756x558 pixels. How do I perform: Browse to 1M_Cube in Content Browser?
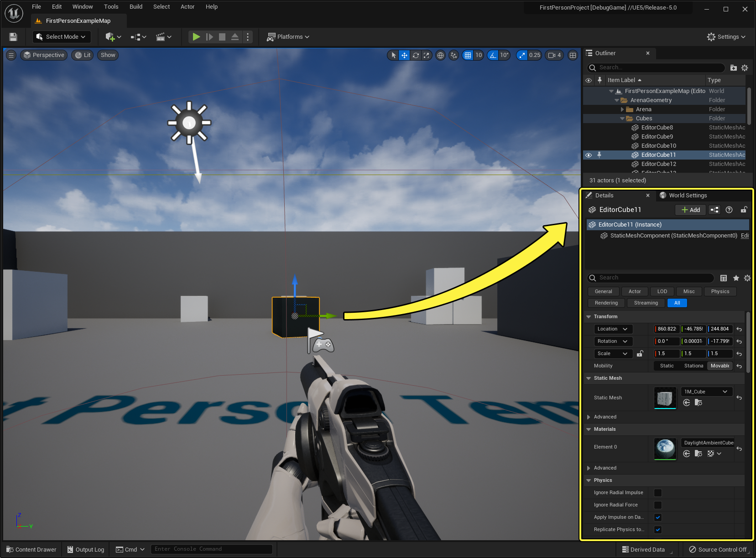pyautogui.click(x=698, y=403)
